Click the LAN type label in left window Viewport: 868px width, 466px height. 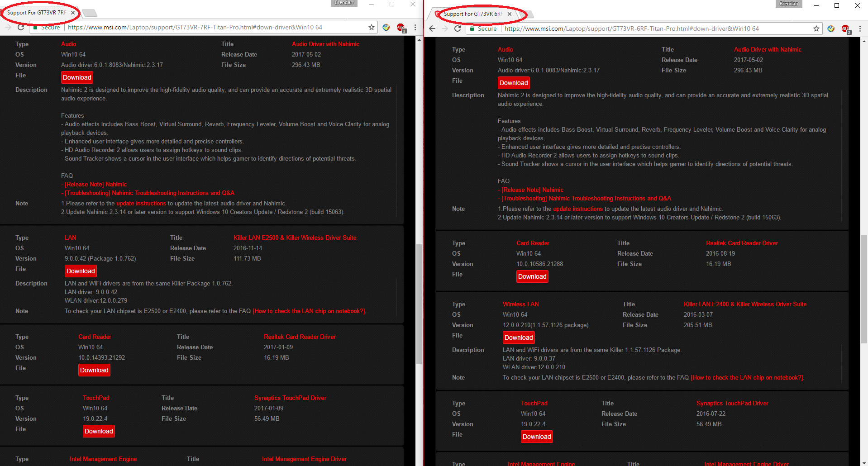click(x=71, y=238)
